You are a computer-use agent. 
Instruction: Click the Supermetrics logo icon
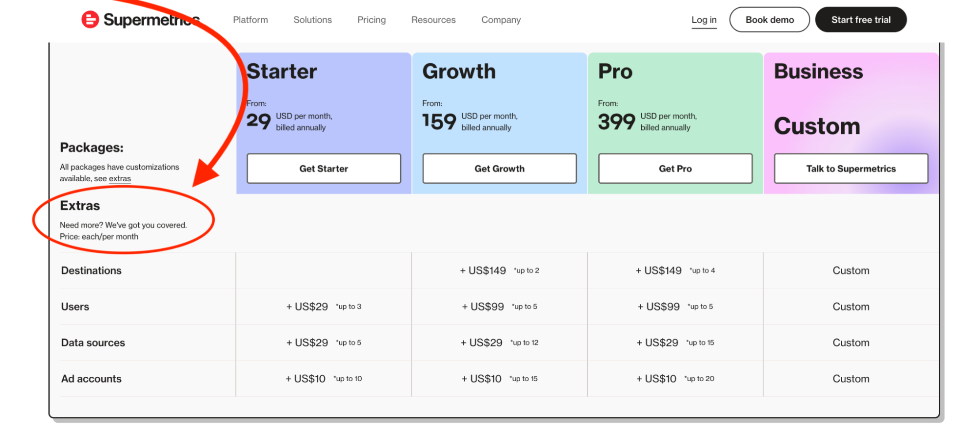coord(89,20)
